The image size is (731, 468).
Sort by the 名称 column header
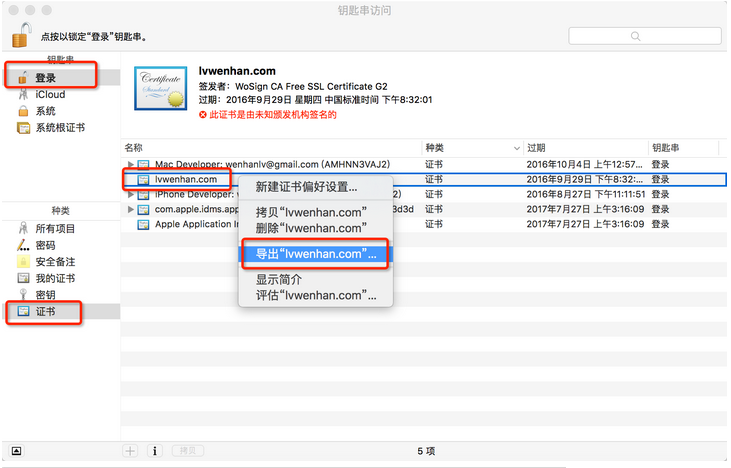[271, 148]
